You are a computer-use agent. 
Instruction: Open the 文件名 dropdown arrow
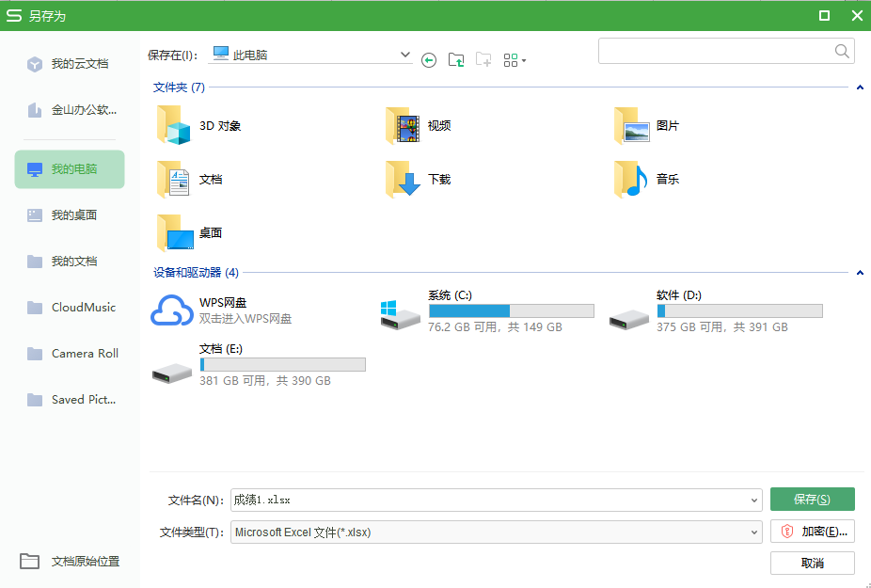[x=755, y=501]
